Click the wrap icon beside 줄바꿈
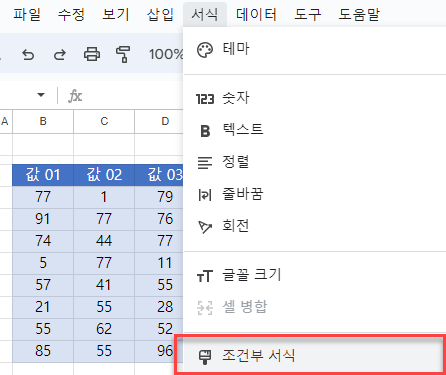Viewport: 446px width, 375px height. pos(205,195)
